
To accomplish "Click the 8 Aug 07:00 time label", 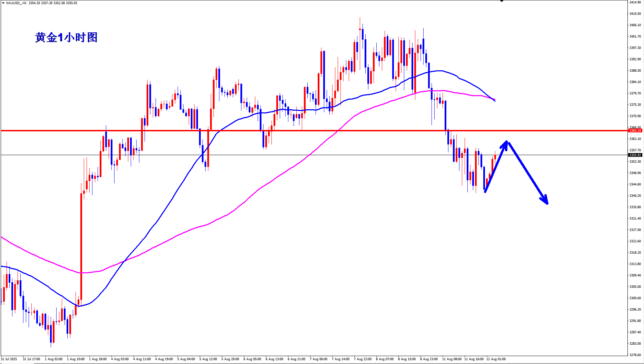I will 385,359.
